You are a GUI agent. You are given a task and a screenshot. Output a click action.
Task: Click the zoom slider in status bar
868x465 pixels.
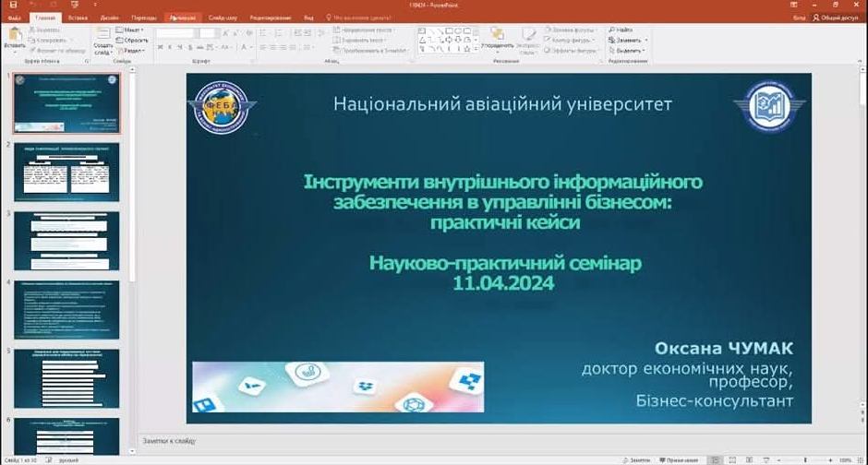pos(808,459)
